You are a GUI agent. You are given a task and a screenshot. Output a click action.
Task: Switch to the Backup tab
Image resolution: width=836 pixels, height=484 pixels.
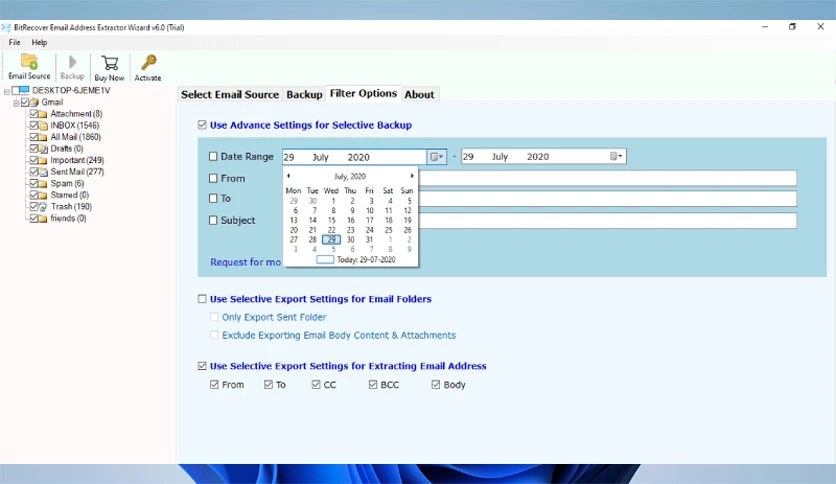click(x=304, y=94)
